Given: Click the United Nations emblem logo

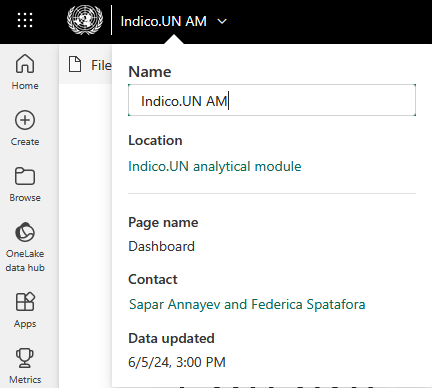Looking at the screenshot, I should point(85,20).
